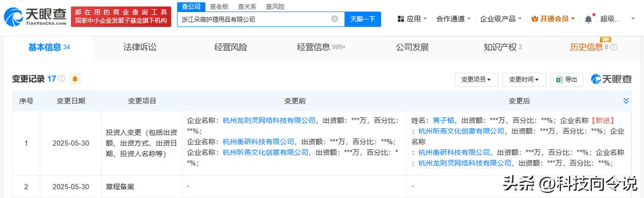Image resolution: width=644 pixels, height=198 pixels.
Task: Open the 经营信息 tab
Action: 321,47
